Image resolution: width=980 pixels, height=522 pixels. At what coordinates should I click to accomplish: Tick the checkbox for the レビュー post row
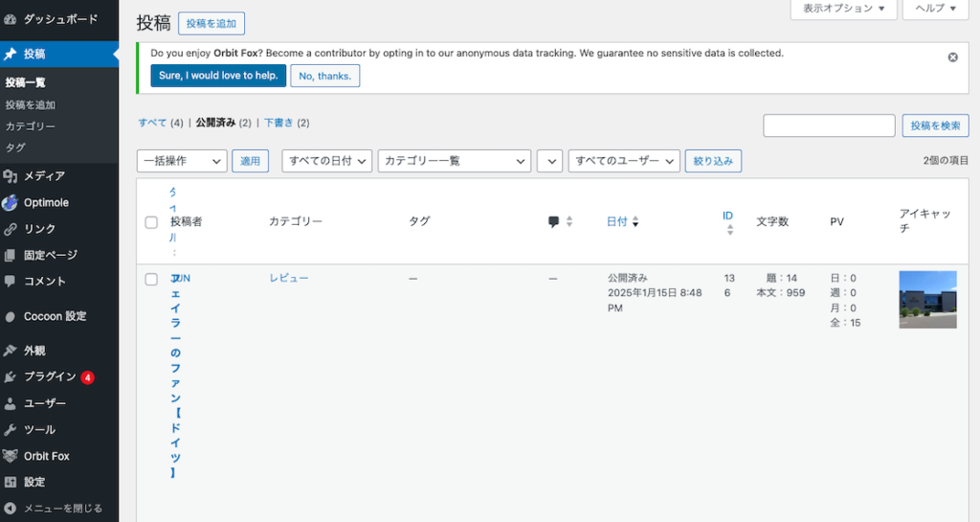coord(151,280)
